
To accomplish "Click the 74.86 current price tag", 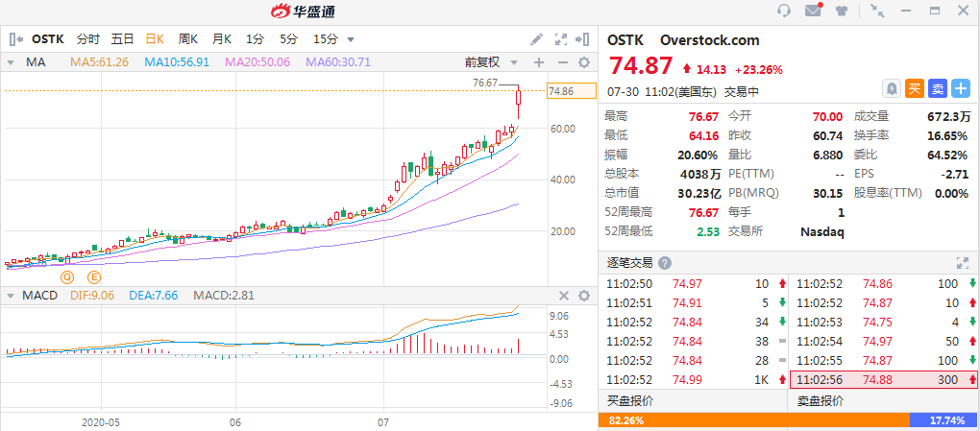I will pos(571,91).
